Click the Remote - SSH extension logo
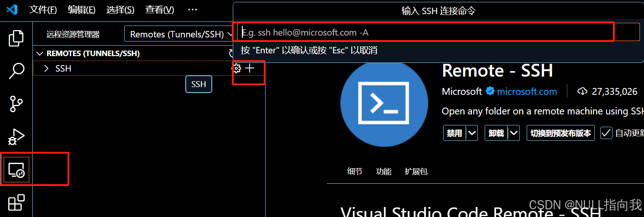Viewport: 644px width, 217px height. point(384,103)
